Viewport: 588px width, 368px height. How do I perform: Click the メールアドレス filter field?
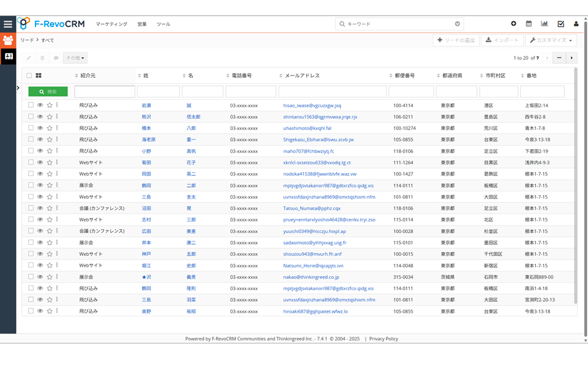click(x=333, y=91)
